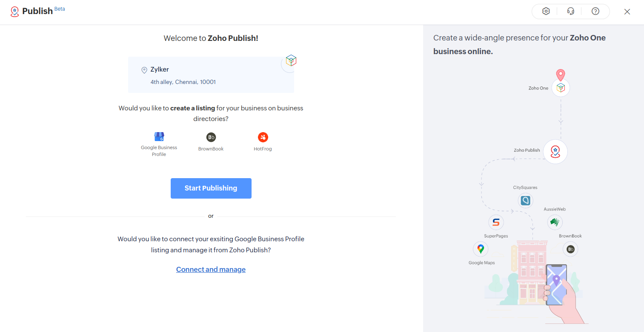The height and width of the screenshot is (332, 644).
Task: Click the Zoho Publish logo icon
Action: (x=15, y=12)
